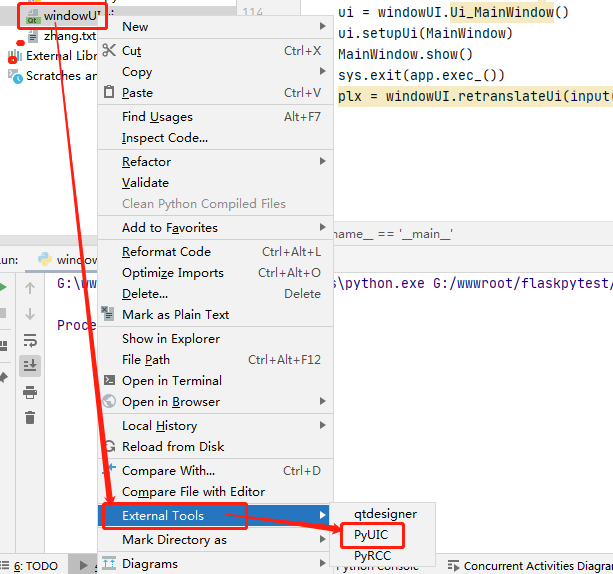Select qtdesigner external tool

pyautogui.click(x=385, y=514)
